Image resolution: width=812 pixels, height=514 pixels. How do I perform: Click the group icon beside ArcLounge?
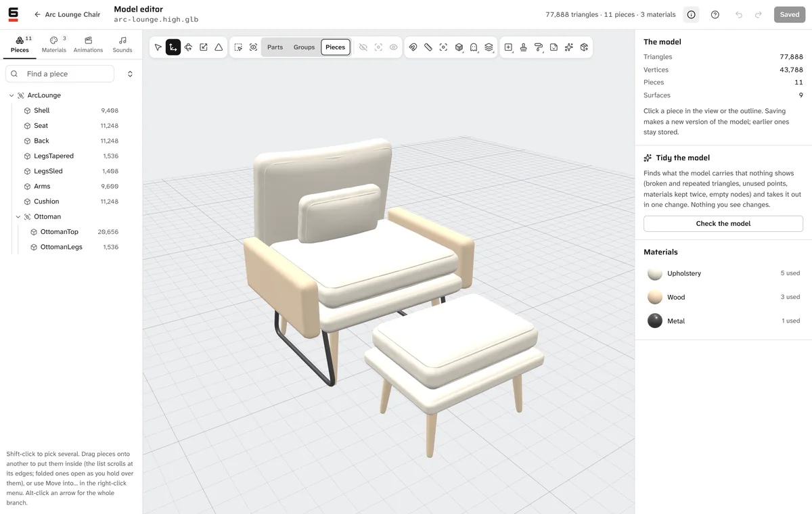tap(21, 95)
